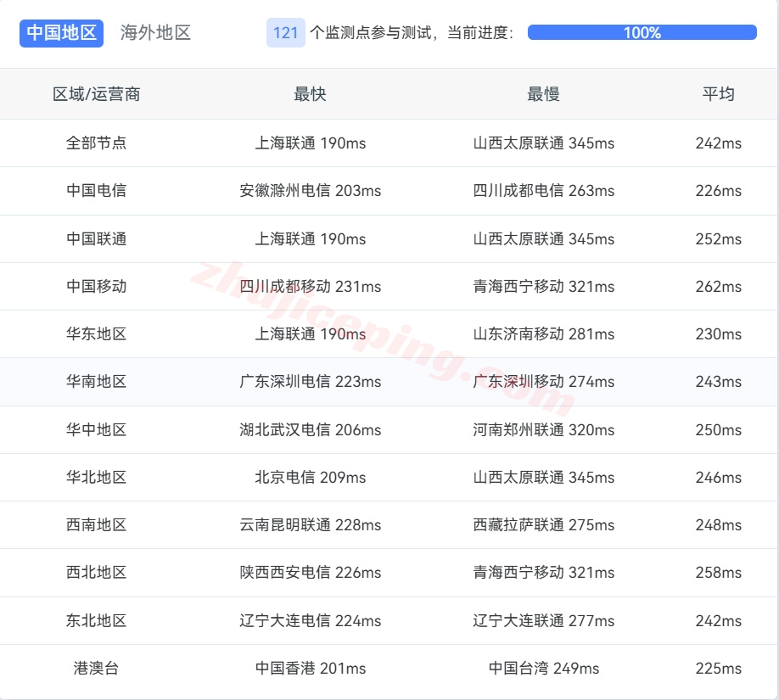Click average 252ms value
779x700 pixels.
point(719,239)
